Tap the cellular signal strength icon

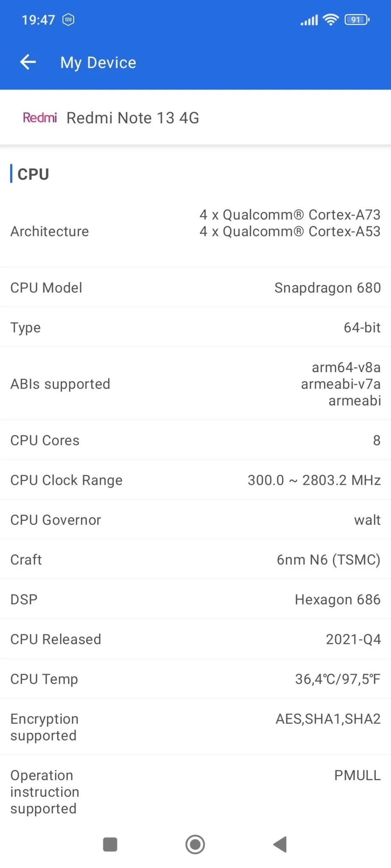309,20
